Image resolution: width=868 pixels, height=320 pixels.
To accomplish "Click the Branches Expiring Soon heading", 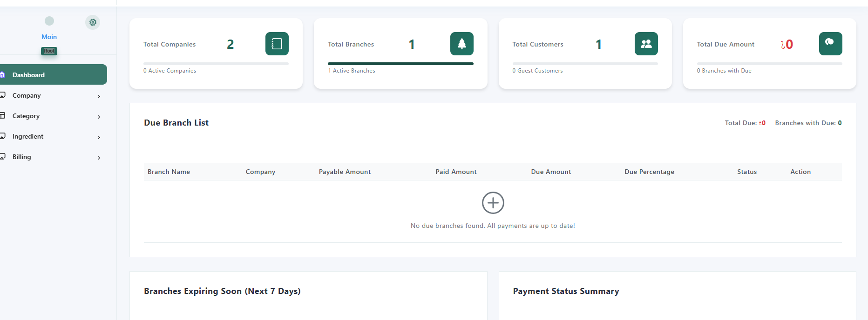I will click(x=222, y=291).
